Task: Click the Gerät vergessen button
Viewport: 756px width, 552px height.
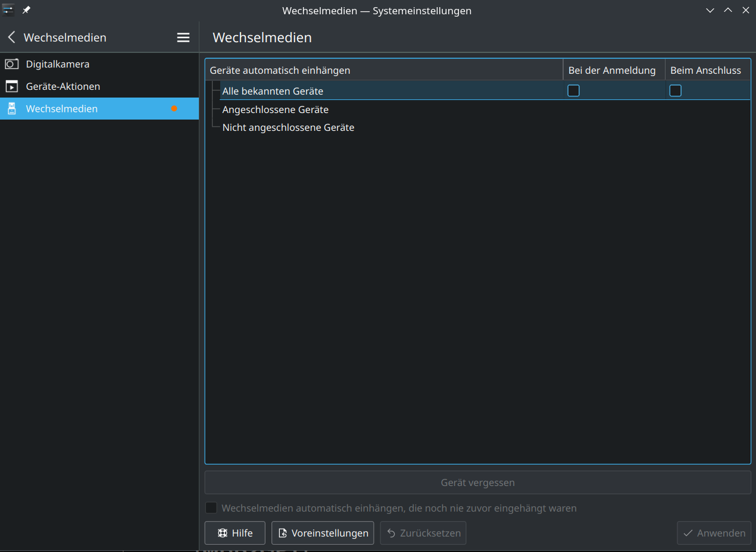Action: (x=477, y=482)
